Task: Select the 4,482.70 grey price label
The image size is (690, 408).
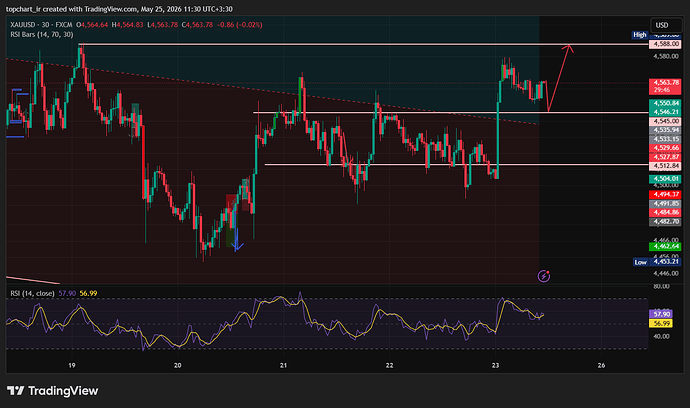Action: tap(665, 221)
